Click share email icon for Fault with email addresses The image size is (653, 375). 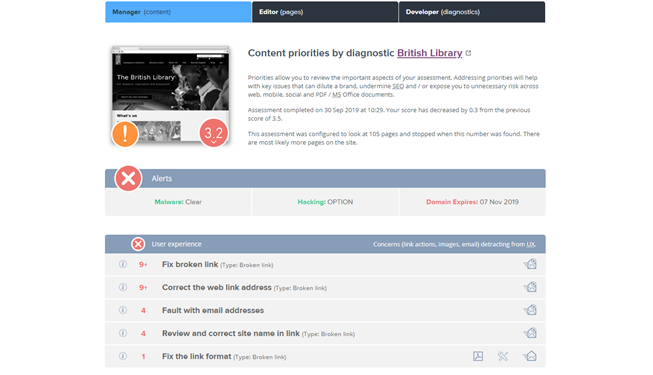[x=530, y=310]
